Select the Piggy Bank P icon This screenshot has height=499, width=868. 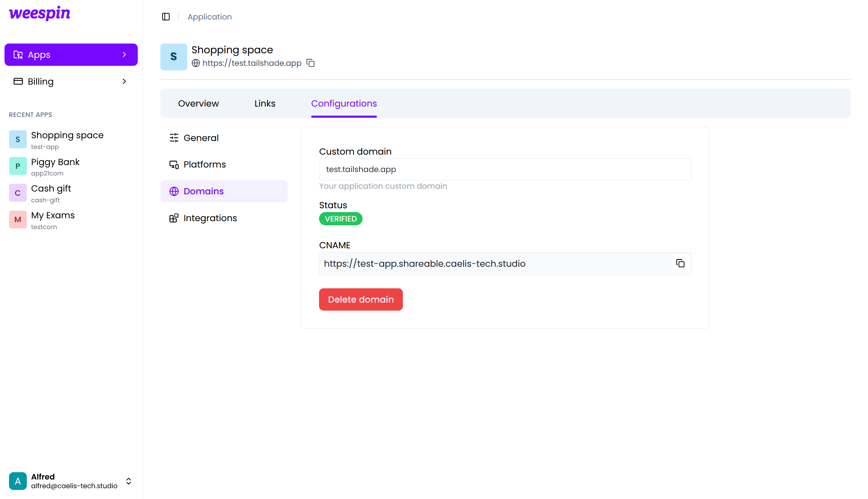tap(18, 166)
